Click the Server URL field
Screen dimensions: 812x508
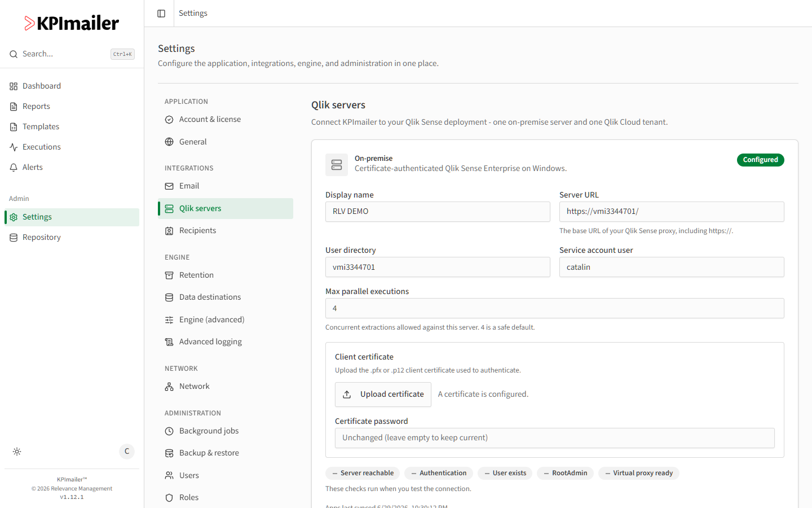672,212
